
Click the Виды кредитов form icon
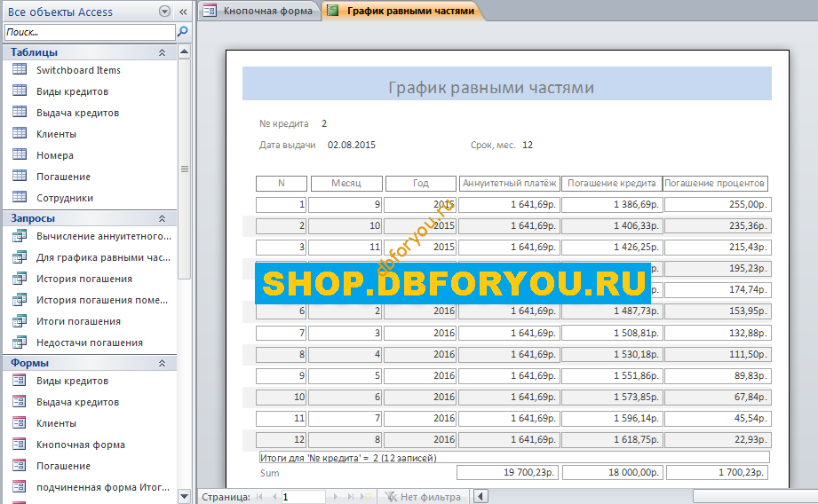click(x=20, y=381)
